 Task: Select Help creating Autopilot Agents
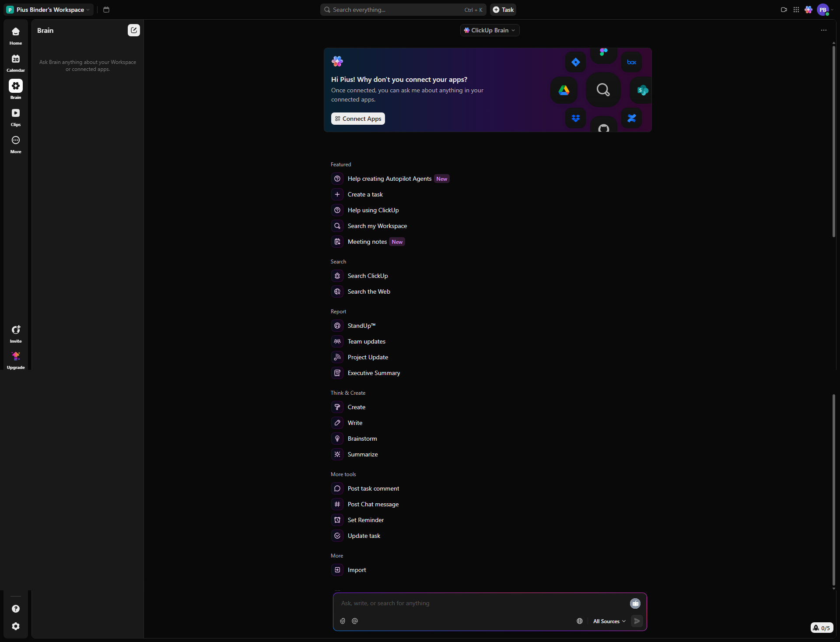point(390,179)
